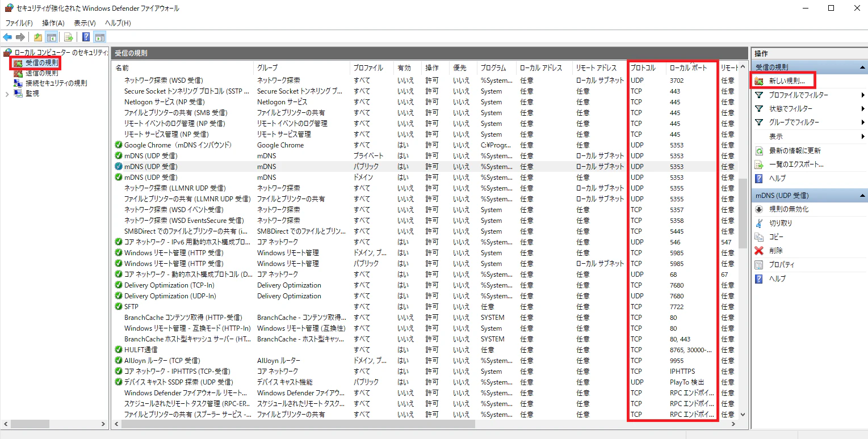Click the green check icon beside Google Chrome rule

coord(119,145)
